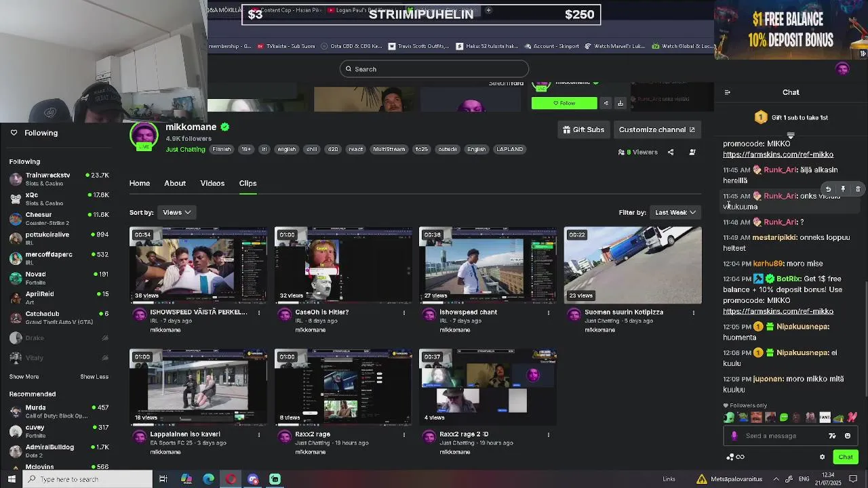Open the Kick app on the taskbar

click(275, 479)
